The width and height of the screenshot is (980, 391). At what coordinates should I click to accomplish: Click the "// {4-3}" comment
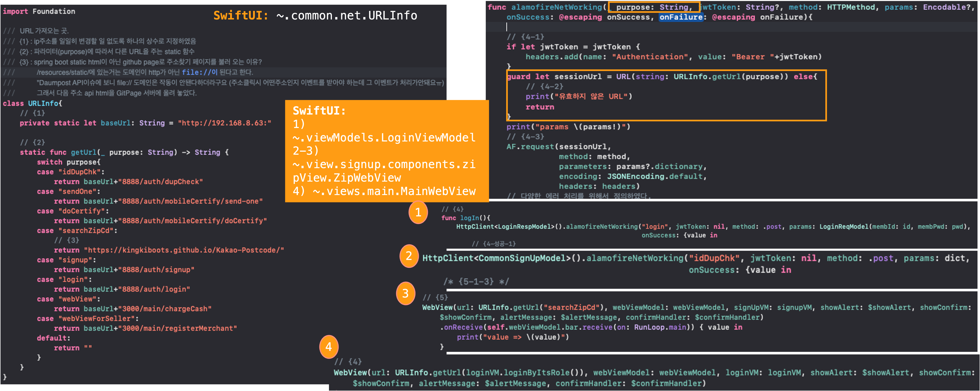(x=525, y=137)
